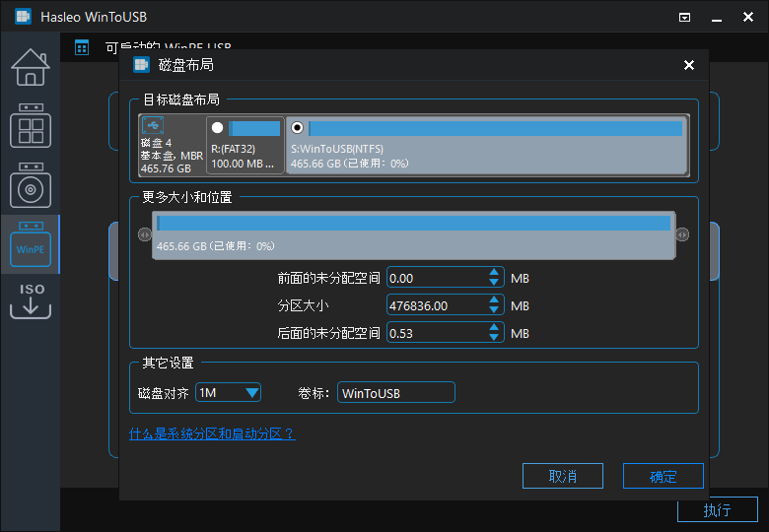Open Windows installation USB sidebar icon
The width and height of the screenshot is (769, 532).
[x=31, y=185]
